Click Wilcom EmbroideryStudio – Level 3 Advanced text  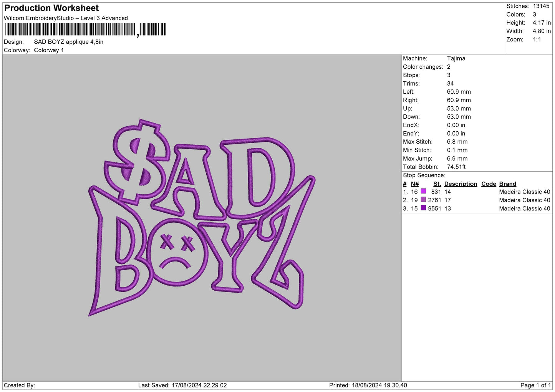(66, 18)
